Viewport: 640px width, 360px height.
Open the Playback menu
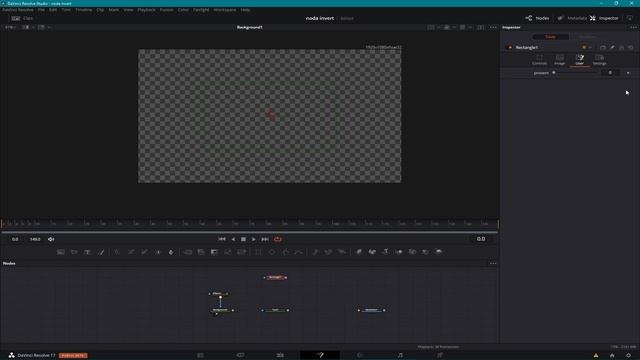click(146, 10)
